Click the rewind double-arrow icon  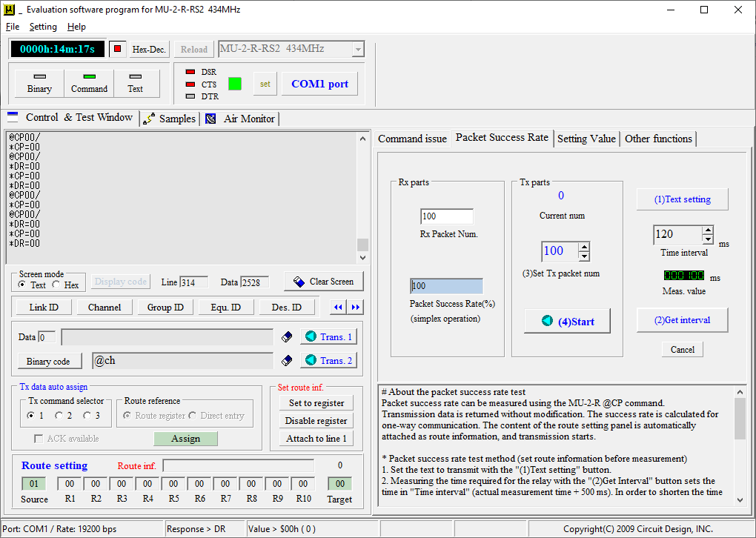339,307
